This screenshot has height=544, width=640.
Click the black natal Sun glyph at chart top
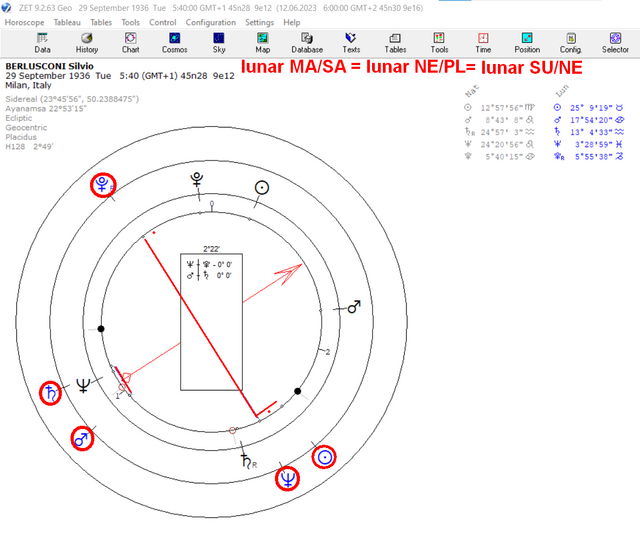click(262, 188)
